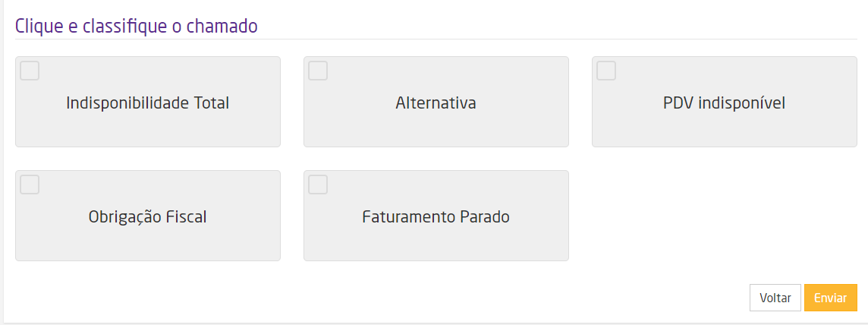Tick the Alternativa checkbox

click(x=318, y=71)
